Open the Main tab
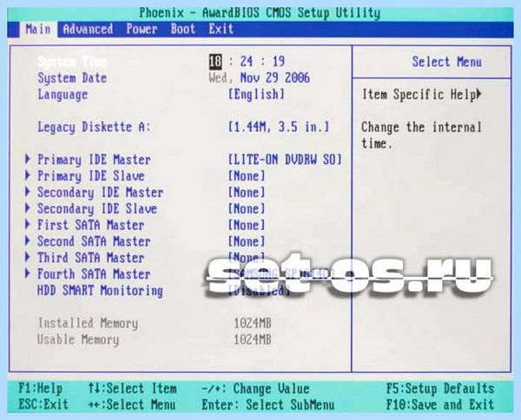Image resolution: width=521 pixels, height=420 pixels. point(38,30)
